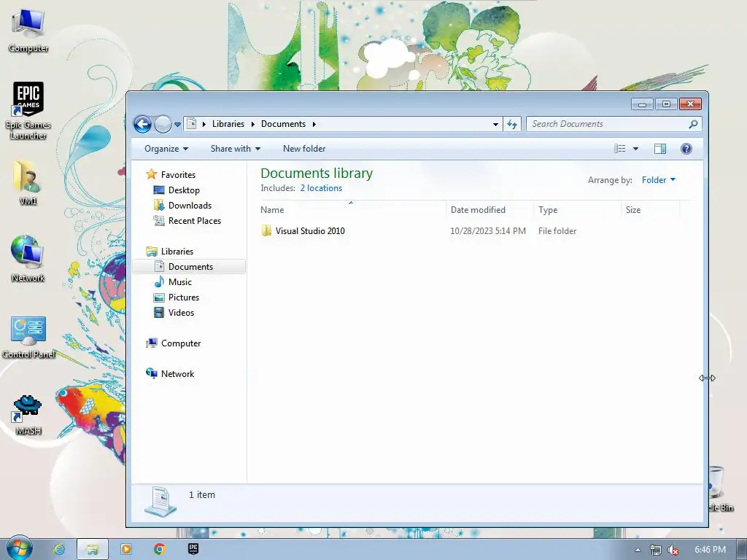Click the 6:46 PM taskbar clock
747x560 pixels.
[710, 550]
